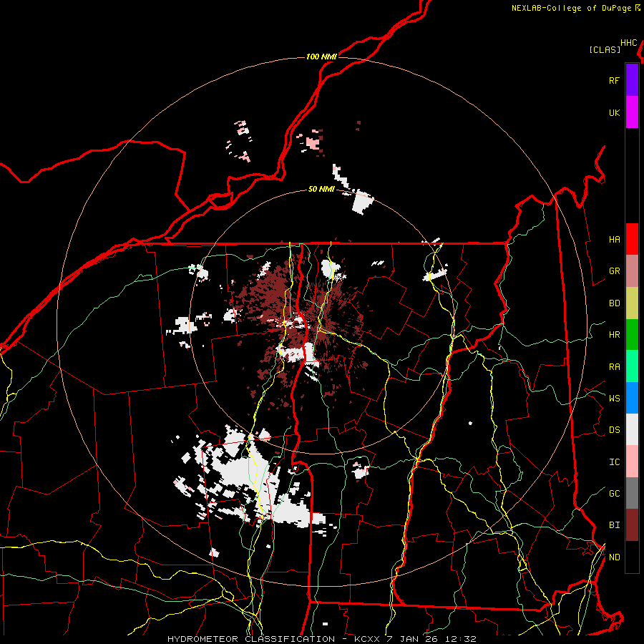Click the HR green legend swatch
644x644 pixels.
632,335
